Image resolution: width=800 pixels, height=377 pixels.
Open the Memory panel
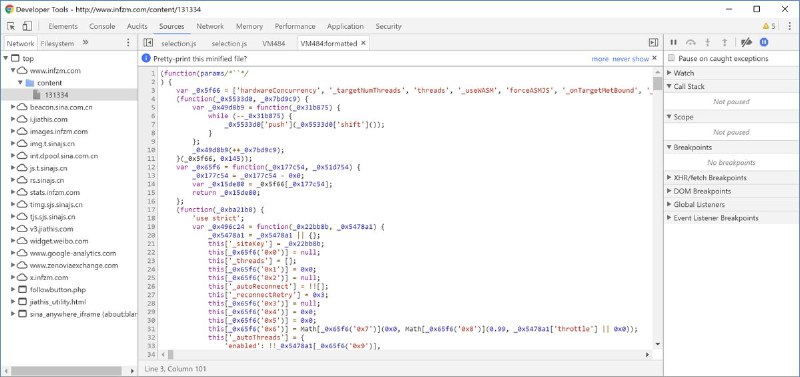[249, 26]
